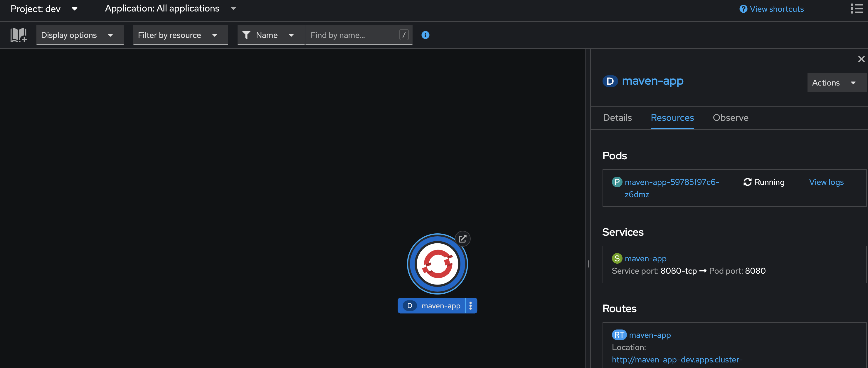Switch to List view via the top-right icon
The width and height of the screenshot is (868, 368).
click(x=857, y=9)
